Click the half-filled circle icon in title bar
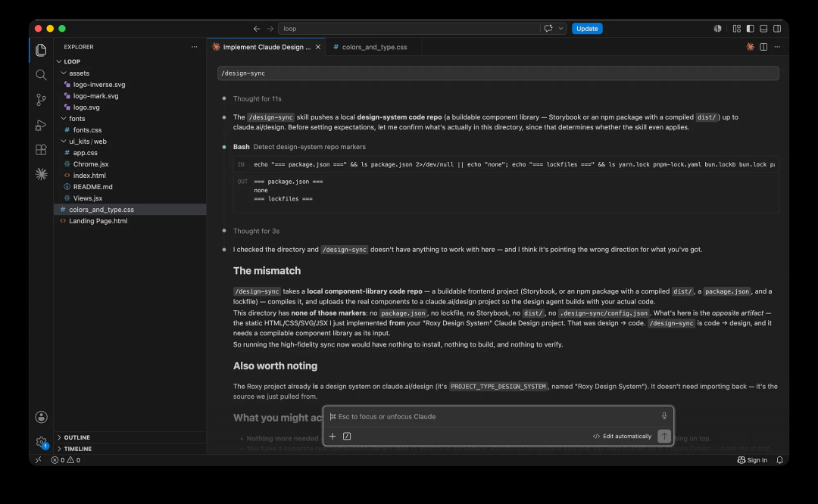Screen dimensions: 818x504 718,29
